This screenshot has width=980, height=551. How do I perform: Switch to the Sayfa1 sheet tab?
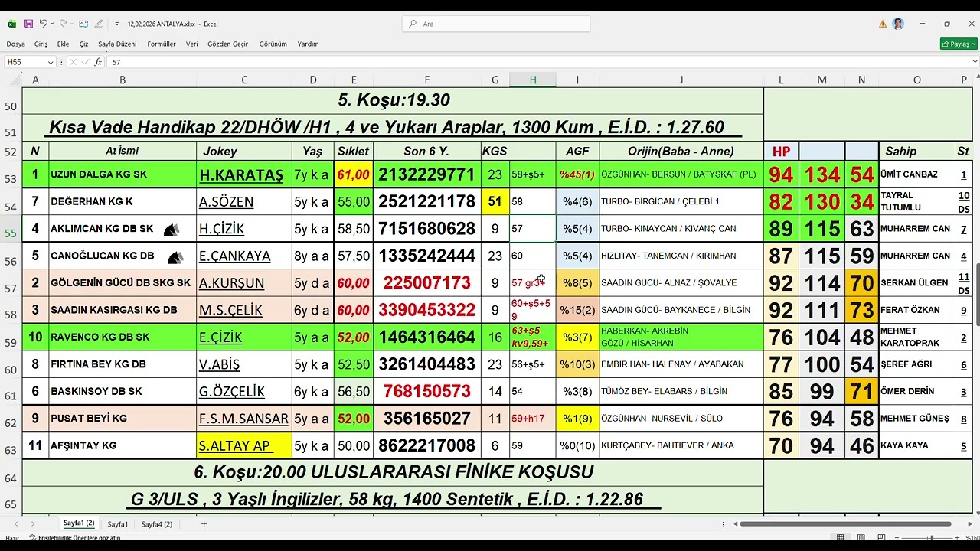(118, 524)
